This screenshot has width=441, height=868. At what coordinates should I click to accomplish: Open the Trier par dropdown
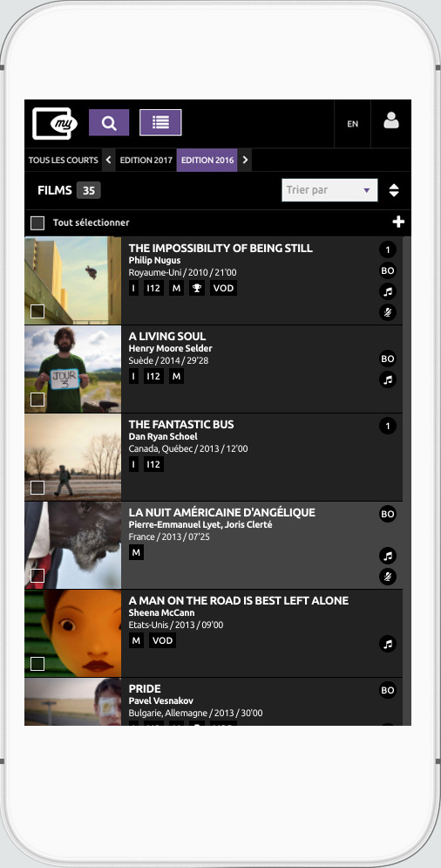tap(329, 190)
